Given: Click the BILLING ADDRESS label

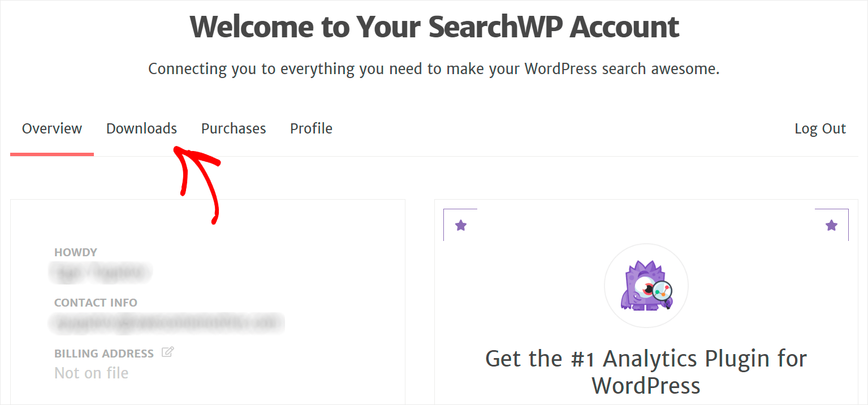Looking at the screenshot, I should click(104, 354).
